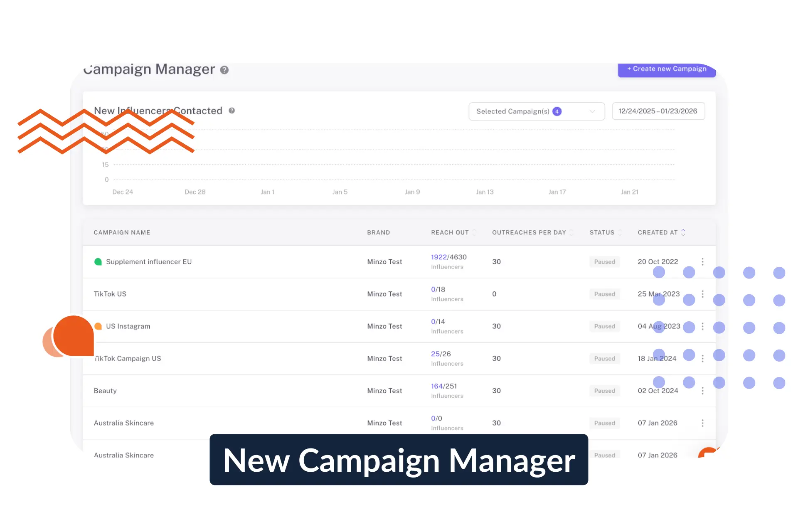Open three-dot menu for Beauty campaign
Image resolution: width=798 pixels, height=532 pixels.
click(702, 391)
